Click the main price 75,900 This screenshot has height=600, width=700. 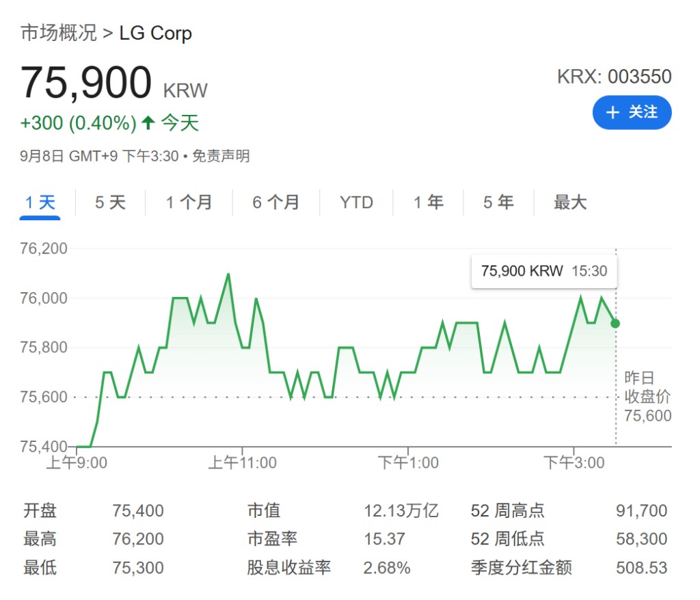[x=86, y=83]
